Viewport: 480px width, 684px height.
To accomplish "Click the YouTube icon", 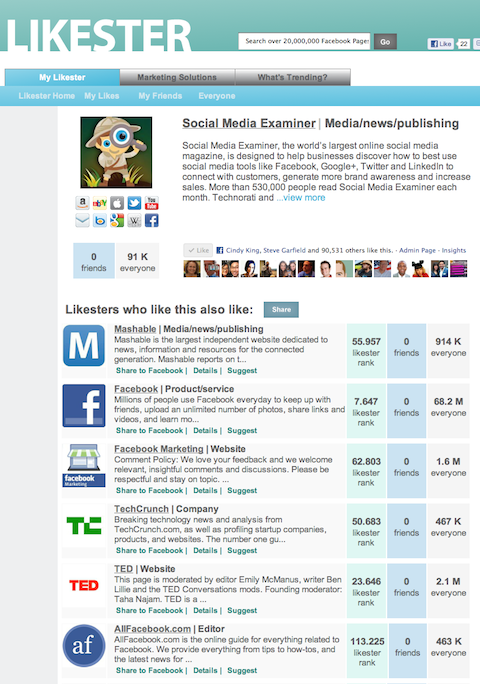I will coord(151,203).
